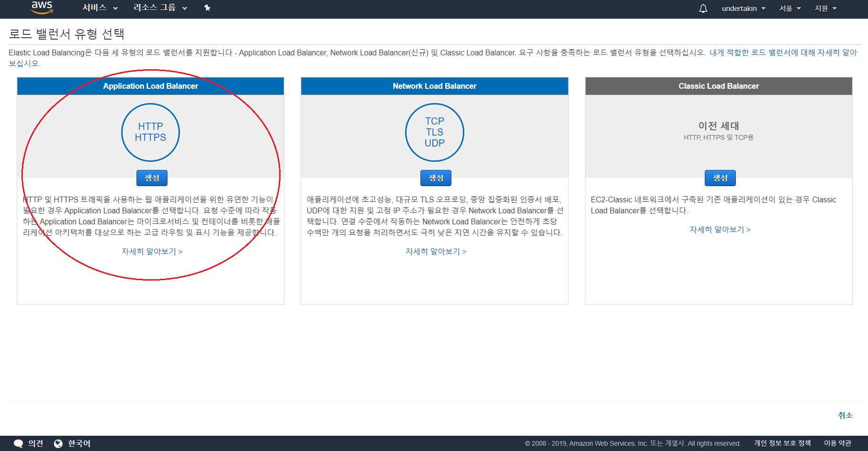Click the Classic Load Balancer header
Image resolution: width=868 pixels, height=451 pixels.
pyautogui.click(x=719, y=86)
